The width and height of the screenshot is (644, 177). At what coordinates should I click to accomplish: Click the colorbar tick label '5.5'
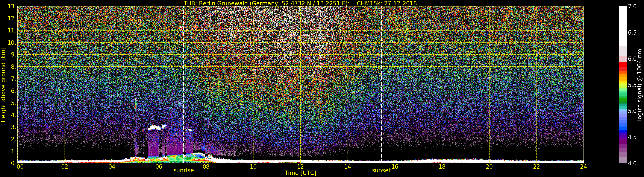tap(632, 85)
